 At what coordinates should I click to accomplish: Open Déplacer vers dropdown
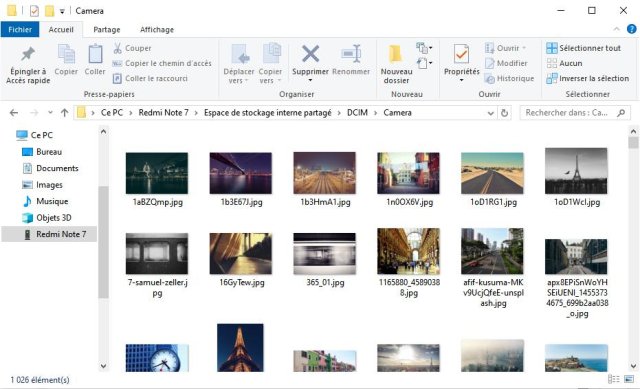239,64
